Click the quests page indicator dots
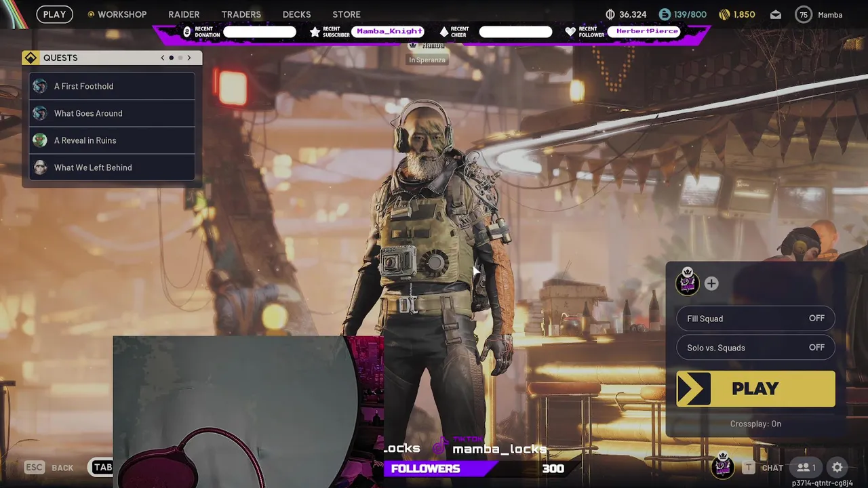 click(x=176, y=58)
